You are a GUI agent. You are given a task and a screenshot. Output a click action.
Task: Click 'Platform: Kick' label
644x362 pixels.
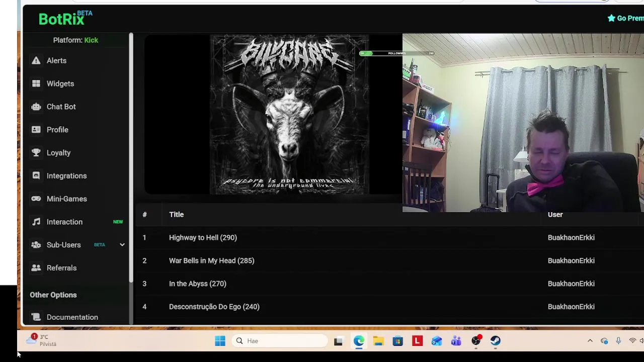coord(75,40)
